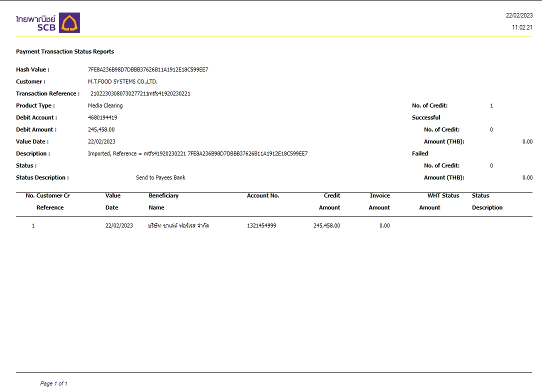Click the Thai SCB wordmark beside the logo
542x392 pixels.
[x=35, y=23]
